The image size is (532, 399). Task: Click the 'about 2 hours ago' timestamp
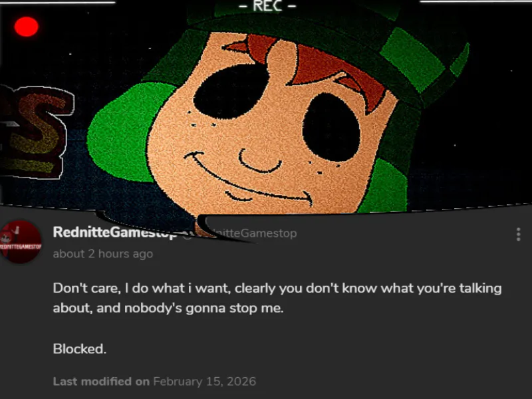pos(103,254)
